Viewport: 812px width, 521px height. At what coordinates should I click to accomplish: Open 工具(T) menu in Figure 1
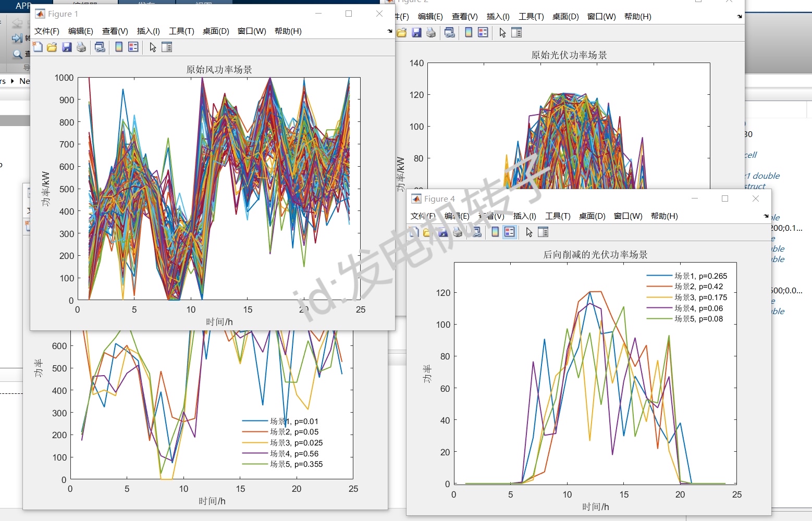pos(181,31)
